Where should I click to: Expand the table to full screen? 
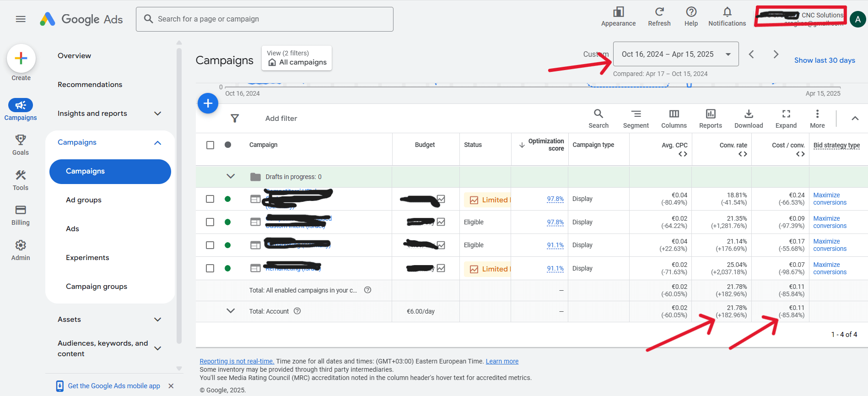pyautogui.click(x=786, y=119)
